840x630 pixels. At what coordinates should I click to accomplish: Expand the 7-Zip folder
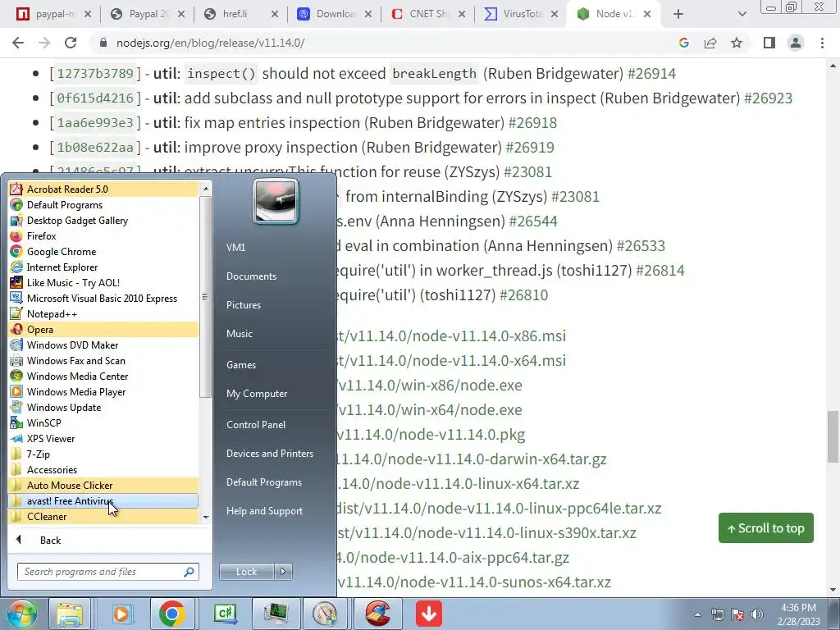pyautogui.click(x=103, y=454)
